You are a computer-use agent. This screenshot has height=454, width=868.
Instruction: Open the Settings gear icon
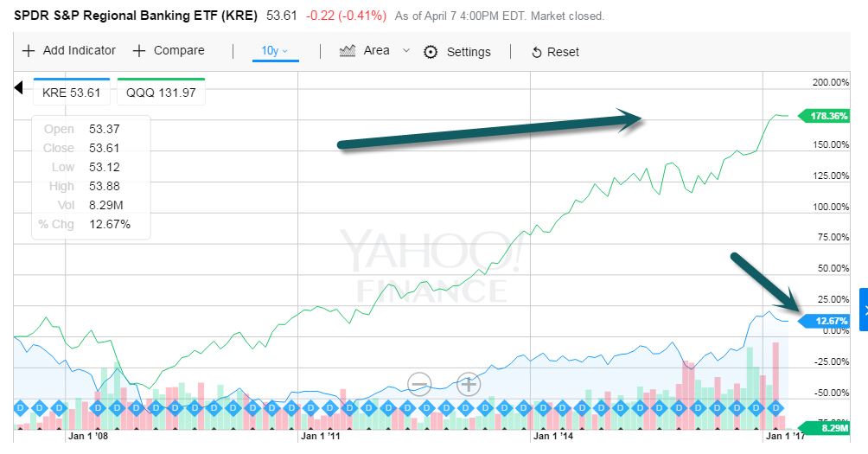[x=431, y=52]
